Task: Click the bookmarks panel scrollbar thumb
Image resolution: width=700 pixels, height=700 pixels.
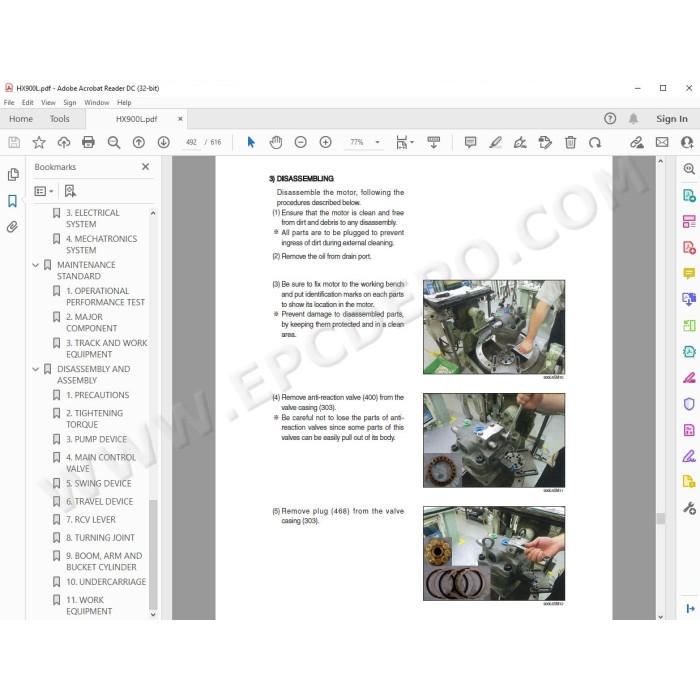Action: 153,554
